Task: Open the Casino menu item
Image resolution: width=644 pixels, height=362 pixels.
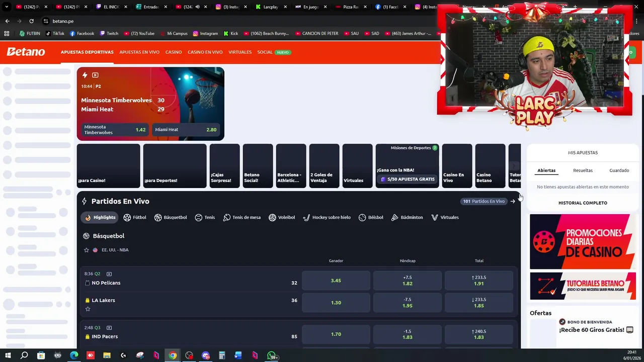Action: coord(174,52)
